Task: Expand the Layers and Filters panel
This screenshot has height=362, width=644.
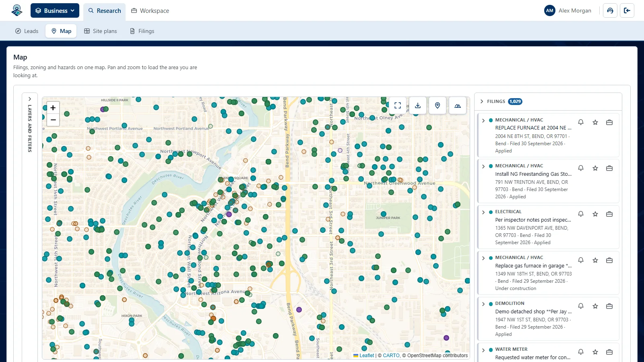Action: click(30, 99)
